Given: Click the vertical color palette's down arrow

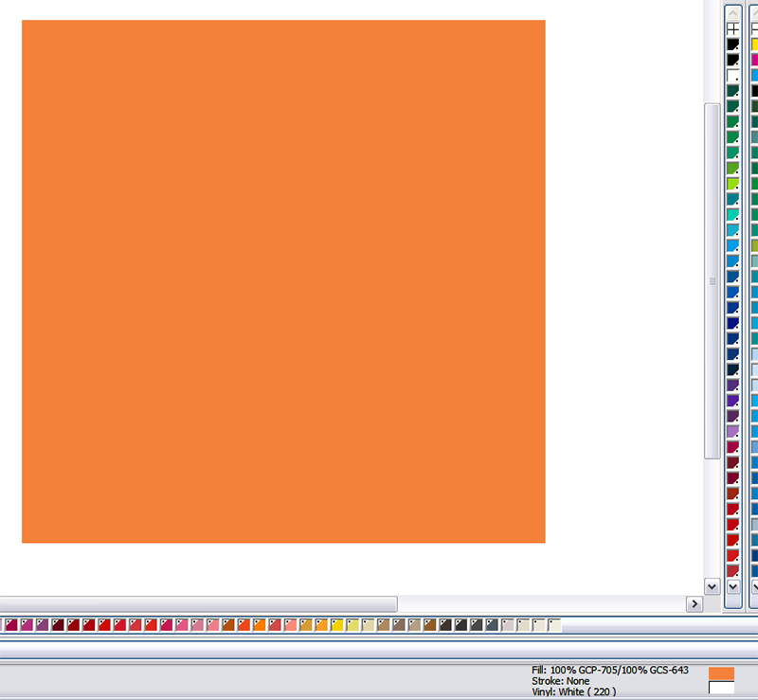Looking at the screenshot, I should coord(732,587).
